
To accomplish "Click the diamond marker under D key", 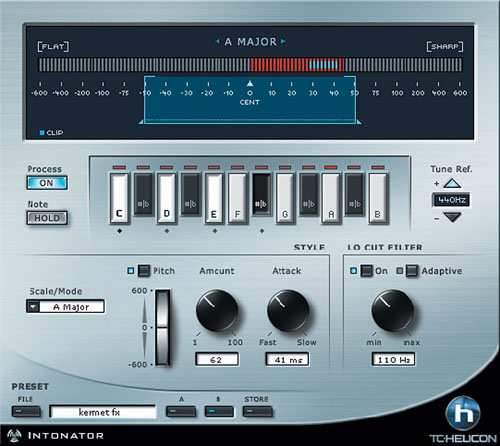I will [167, 231].
